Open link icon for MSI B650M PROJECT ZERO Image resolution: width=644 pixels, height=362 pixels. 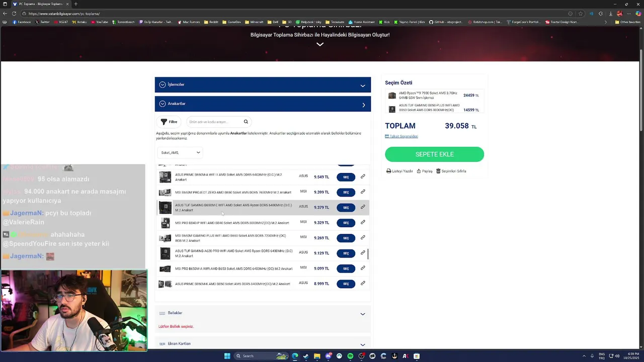(x=363, y=192)
